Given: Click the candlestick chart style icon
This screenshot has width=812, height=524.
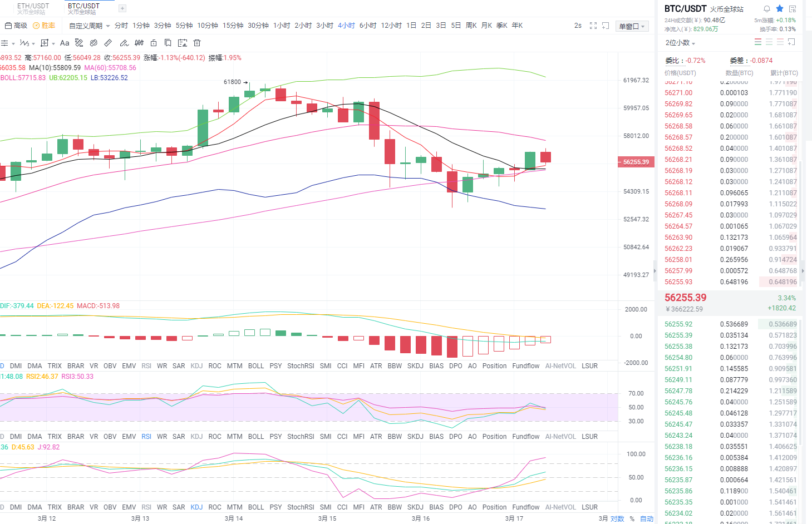Looking at the screenshot, I should coord(139,43).
